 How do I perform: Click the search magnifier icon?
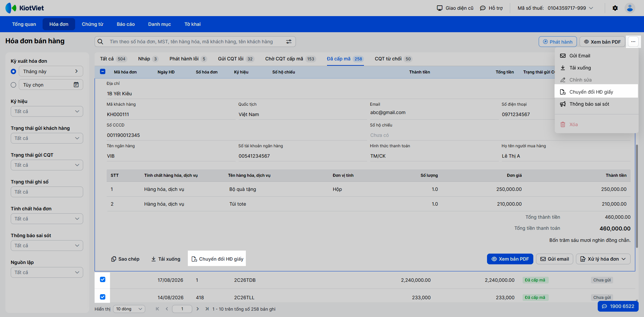tap(100, 42)
